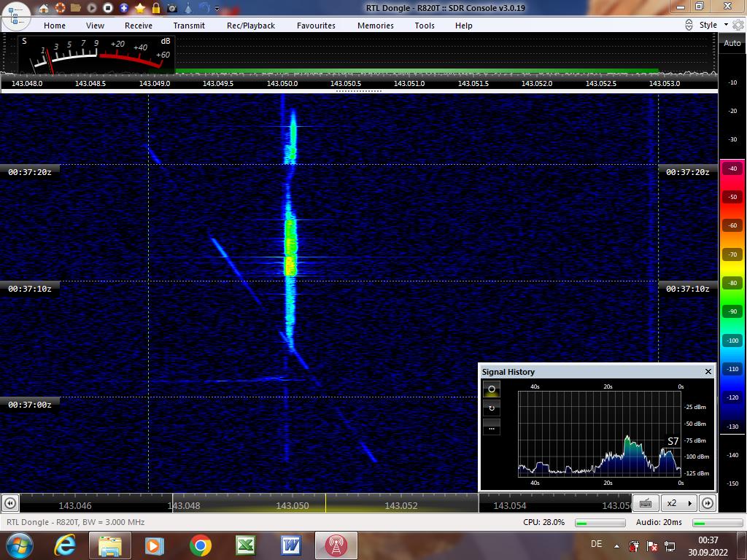Click the S-meter signal gauge
The width and height of the screenshot is (747, 560).
[96, 55]
